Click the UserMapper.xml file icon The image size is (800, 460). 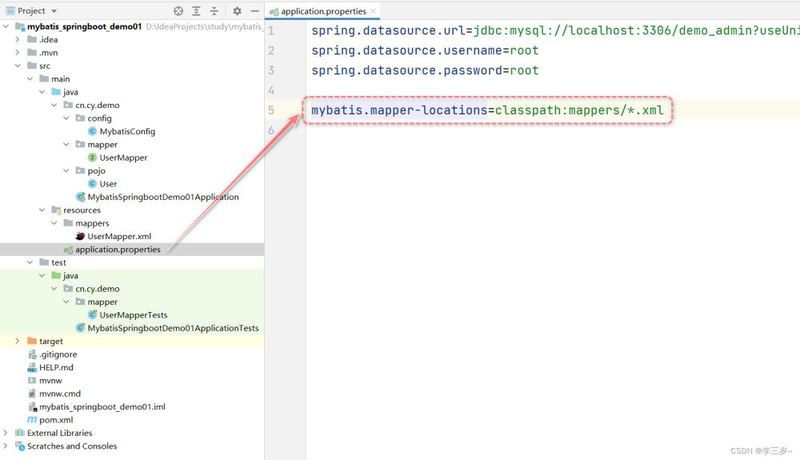pos(80,236)
